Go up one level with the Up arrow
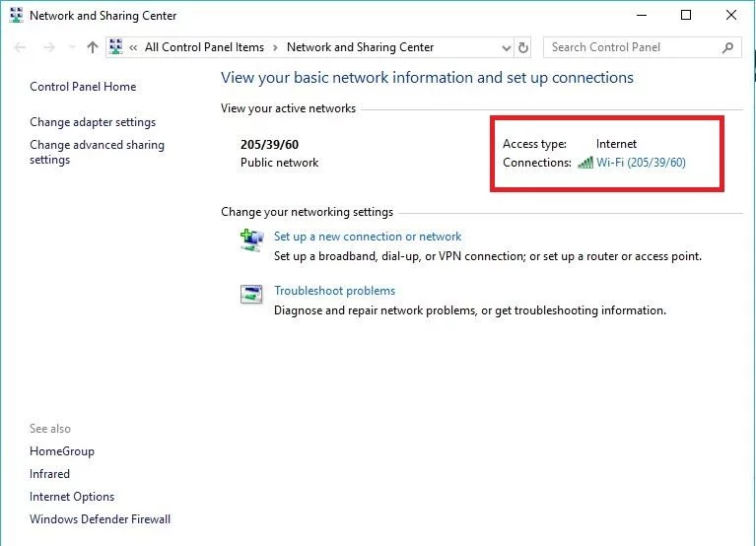The height and width of the screenshot is (546, 756). [93, 47]
